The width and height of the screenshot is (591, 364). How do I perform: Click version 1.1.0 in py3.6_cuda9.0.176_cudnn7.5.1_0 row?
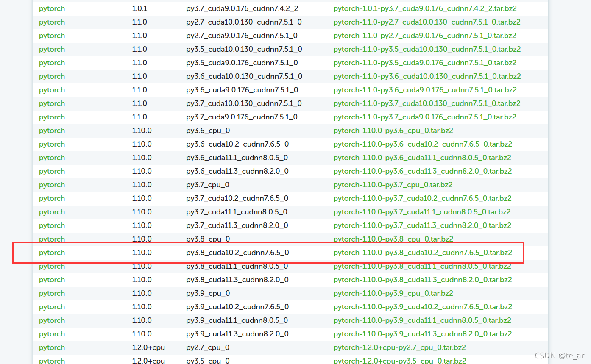pos(139,90)
